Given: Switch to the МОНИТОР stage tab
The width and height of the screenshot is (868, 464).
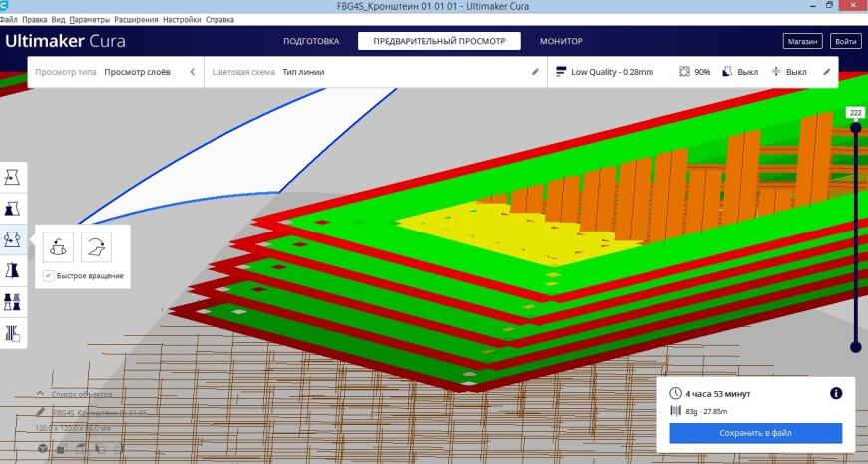Looking at the screenshot, I should pos(561,41).
